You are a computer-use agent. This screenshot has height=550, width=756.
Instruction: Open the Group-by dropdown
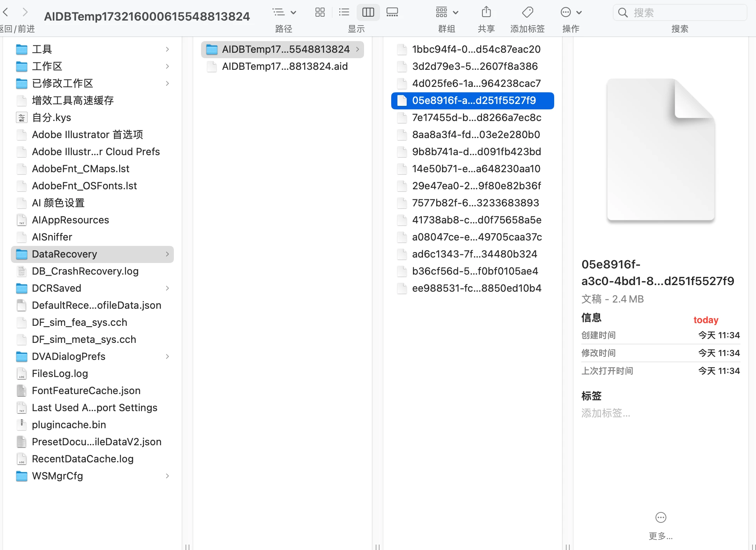pyautogui.click(x=446, y=12)
